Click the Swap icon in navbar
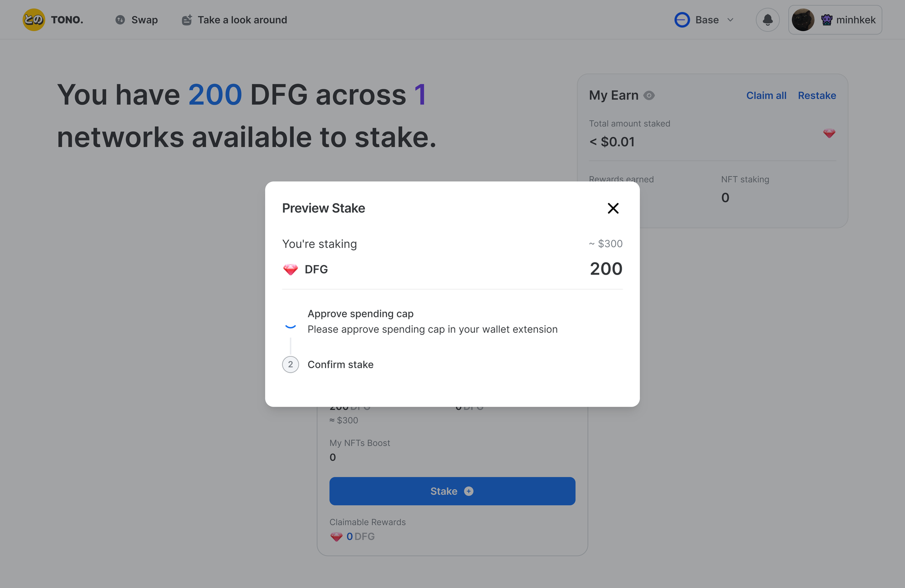 (120, 20)
